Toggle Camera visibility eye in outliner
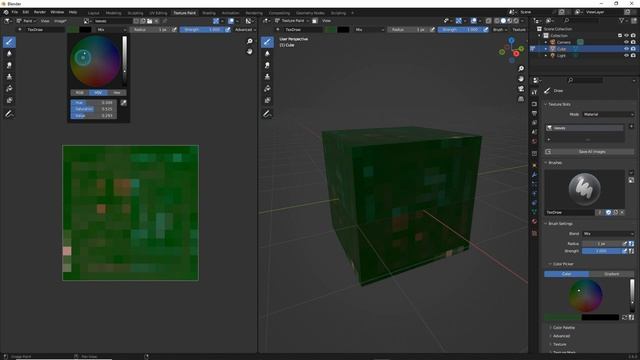Viewport: 640px width, 360px height. (626, 42)
